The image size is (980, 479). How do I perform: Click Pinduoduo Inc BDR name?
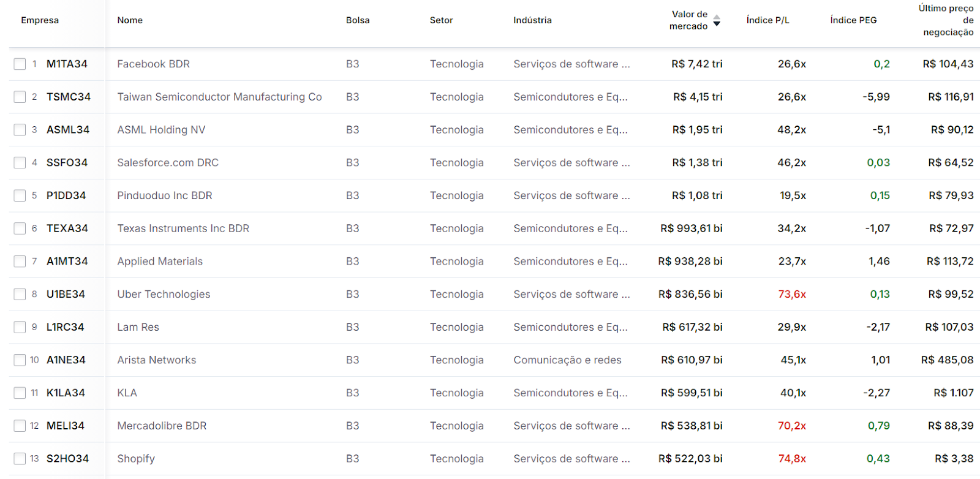point(165,195)
